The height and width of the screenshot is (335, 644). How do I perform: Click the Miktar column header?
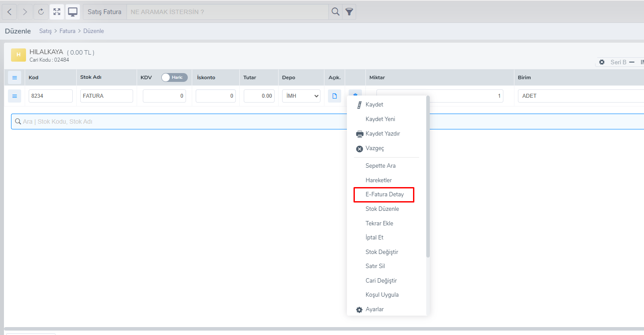377,77
